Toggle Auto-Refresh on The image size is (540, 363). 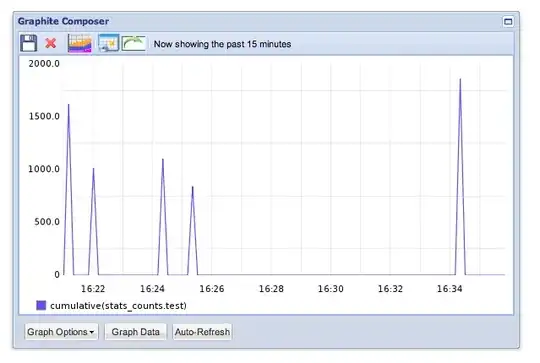coord(202,332)
